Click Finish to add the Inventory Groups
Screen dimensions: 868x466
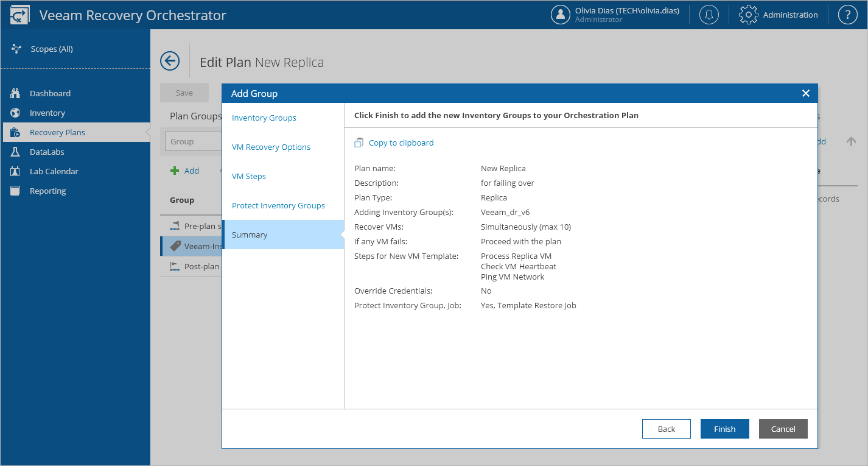coord(724,429)
